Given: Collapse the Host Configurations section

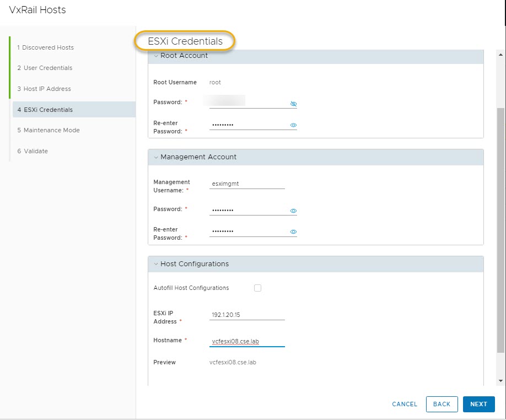Looking at the screenshot, I should (x=156, y=264).
